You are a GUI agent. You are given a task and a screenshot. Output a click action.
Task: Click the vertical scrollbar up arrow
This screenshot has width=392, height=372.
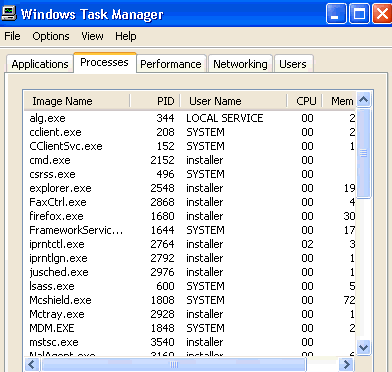click(x=363, y=99)
